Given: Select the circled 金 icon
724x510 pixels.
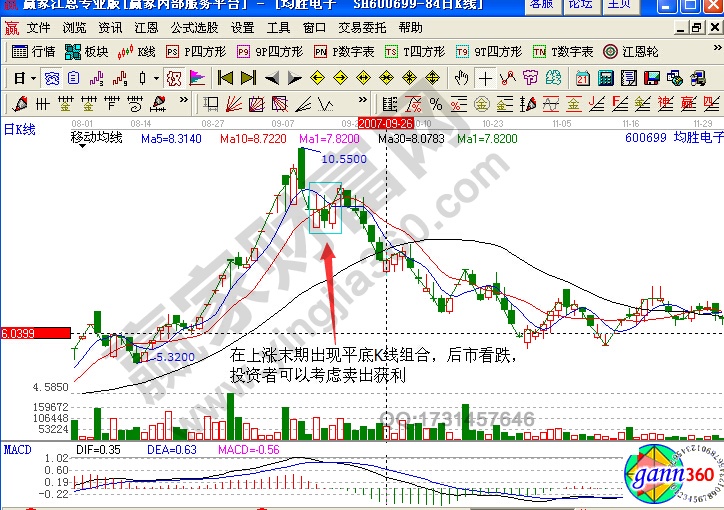Looking at the screenshot, I should (482, 104).
